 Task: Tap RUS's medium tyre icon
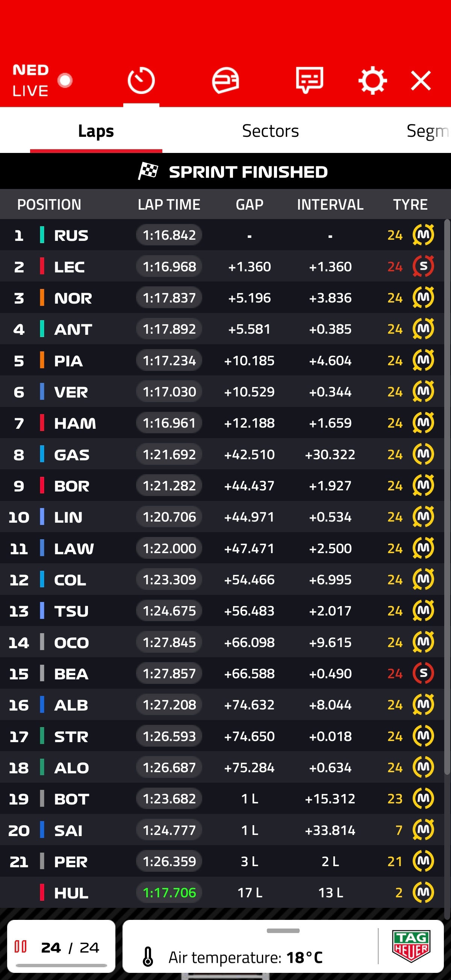pos(423,235)
